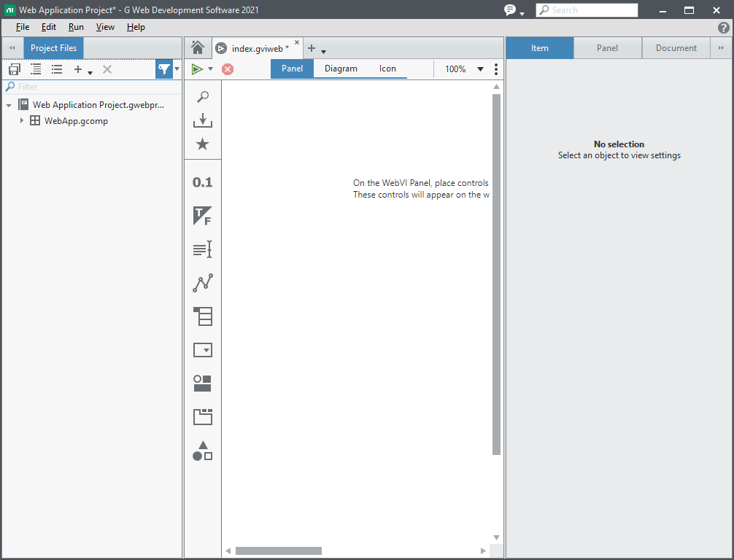Click the 100% zoom value
Screen dimensions: 734x560
[455, 69]
